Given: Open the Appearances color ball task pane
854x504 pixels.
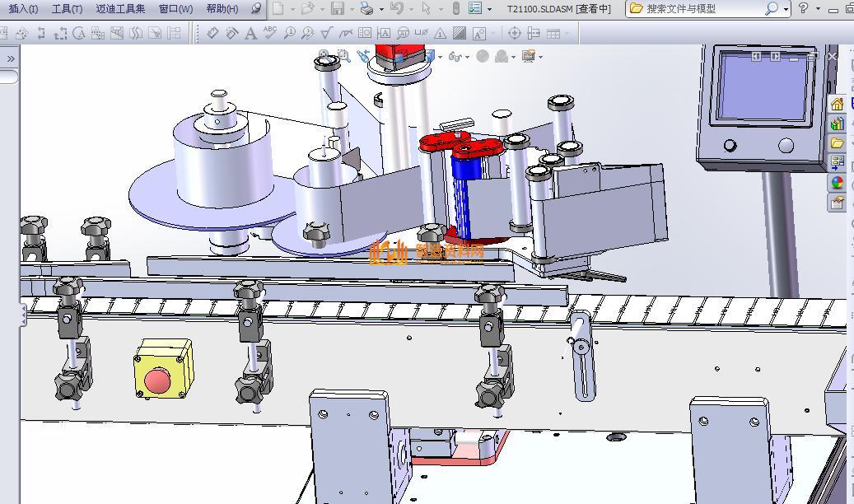Looking at the screenshot, I should 837,182.
